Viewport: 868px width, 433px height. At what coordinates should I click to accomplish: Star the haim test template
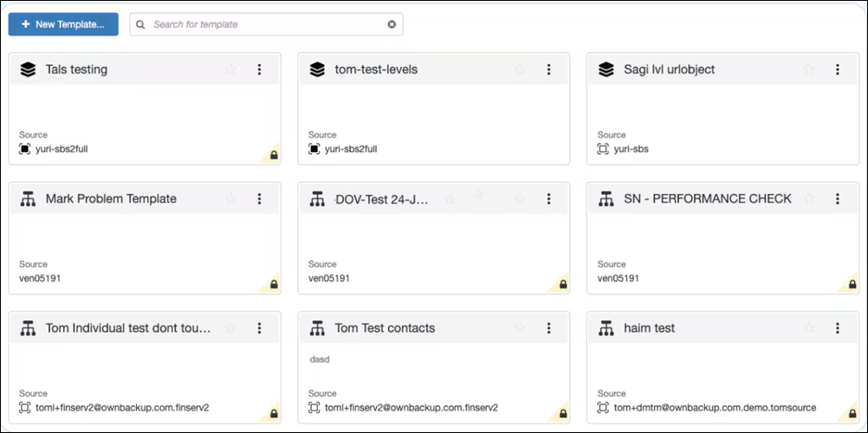(809, 328)
